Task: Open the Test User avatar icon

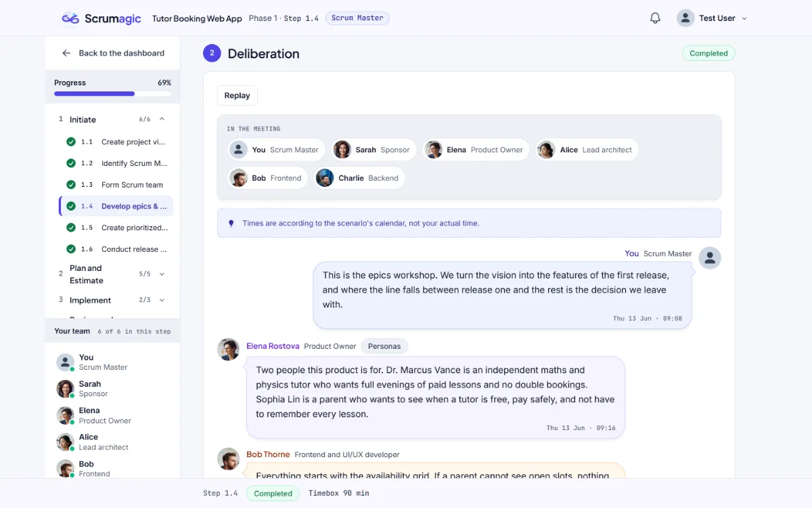Action: pyautogui.click(x=685, y=18)
